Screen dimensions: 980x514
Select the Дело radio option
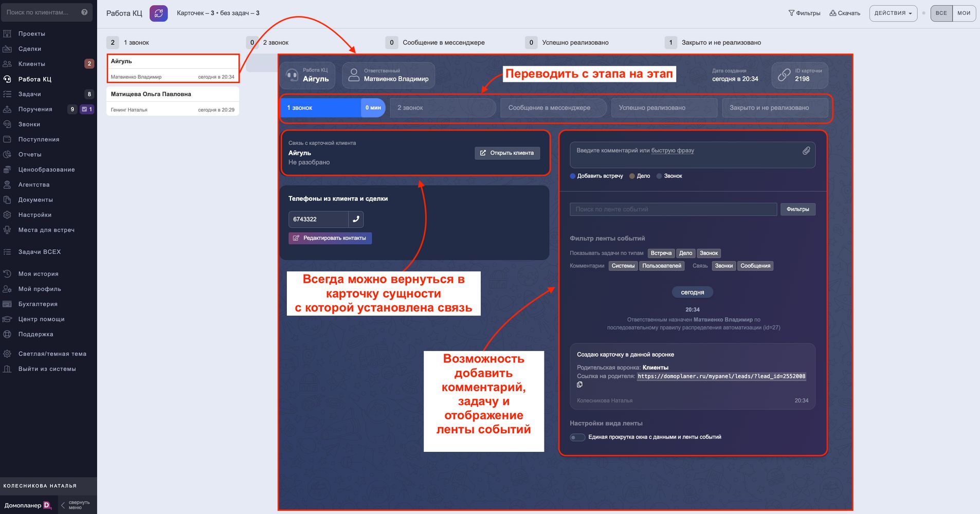pos(640,176)
